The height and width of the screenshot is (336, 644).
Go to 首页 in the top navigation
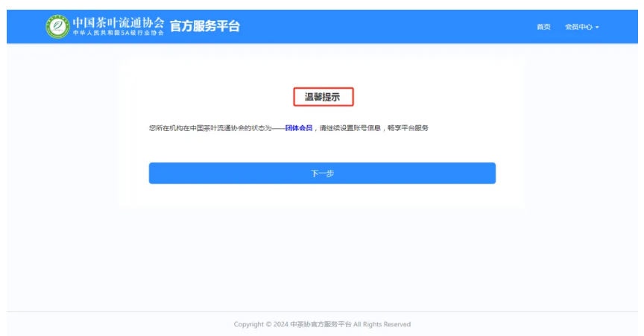click(x=543, y=27)
